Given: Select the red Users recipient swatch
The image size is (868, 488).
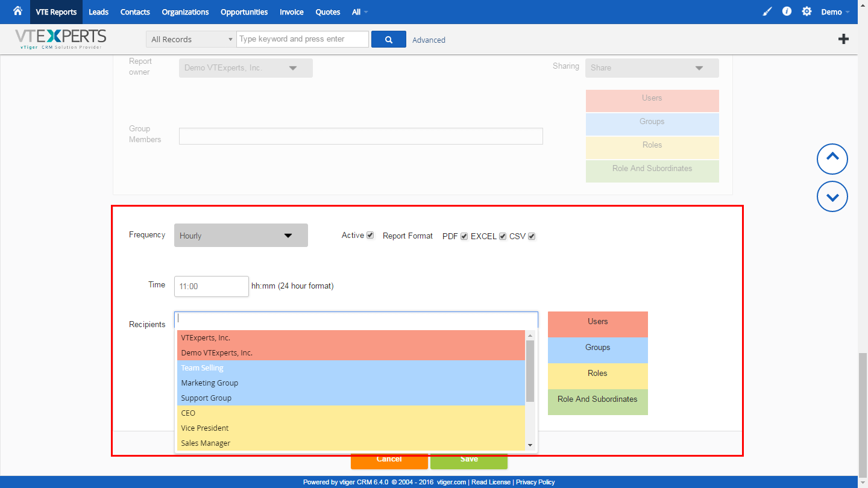Looking at the screenshot, I should pyautogui.click(x=598, y=324).
